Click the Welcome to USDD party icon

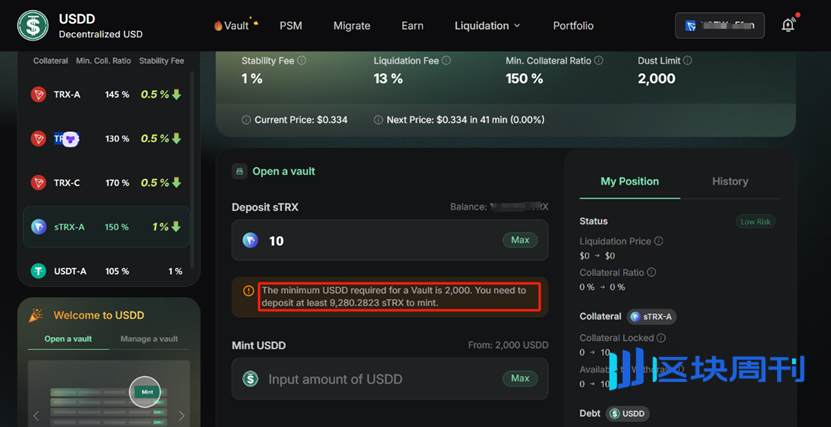click(x=37, y=315)
